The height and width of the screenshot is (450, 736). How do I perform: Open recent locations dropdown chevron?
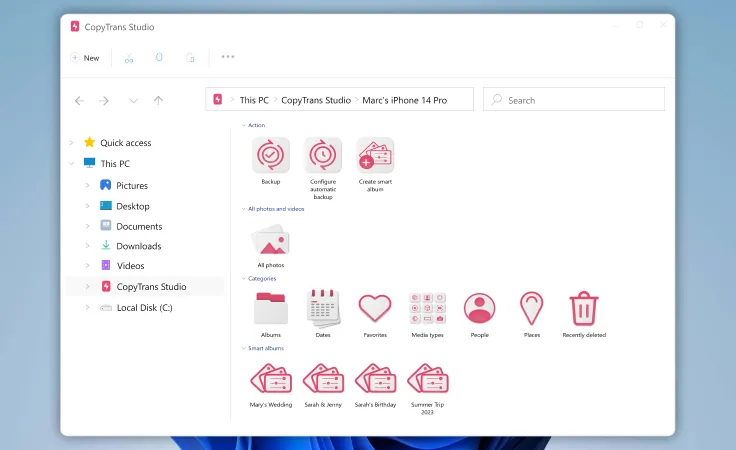pos(133,101)
